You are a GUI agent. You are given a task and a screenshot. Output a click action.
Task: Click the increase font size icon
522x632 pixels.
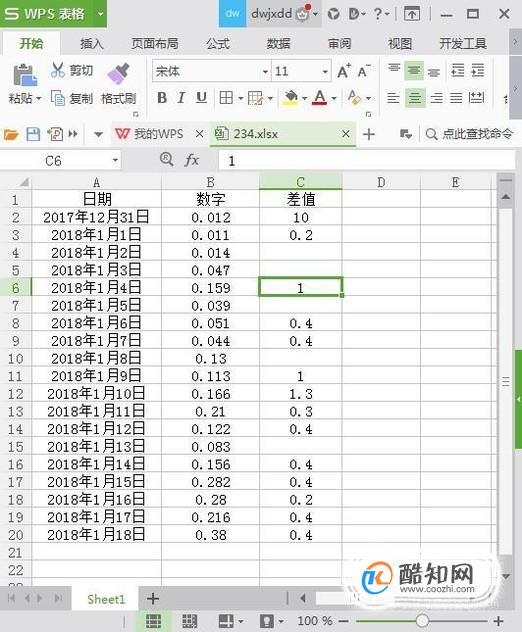pos(344,71)
